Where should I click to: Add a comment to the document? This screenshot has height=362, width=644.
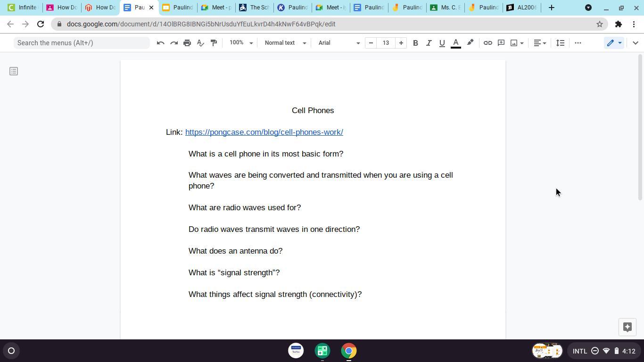501,43
